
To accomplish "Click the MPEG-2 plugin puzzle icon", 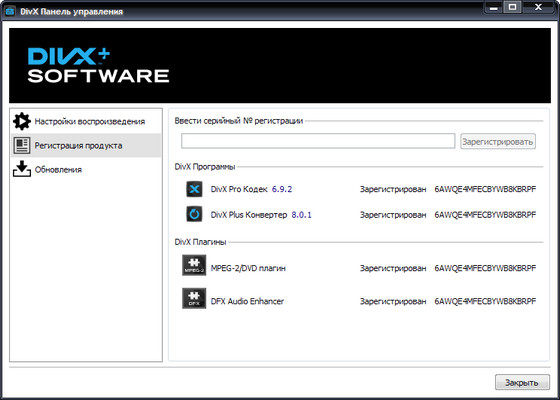I will coord(194,265).
